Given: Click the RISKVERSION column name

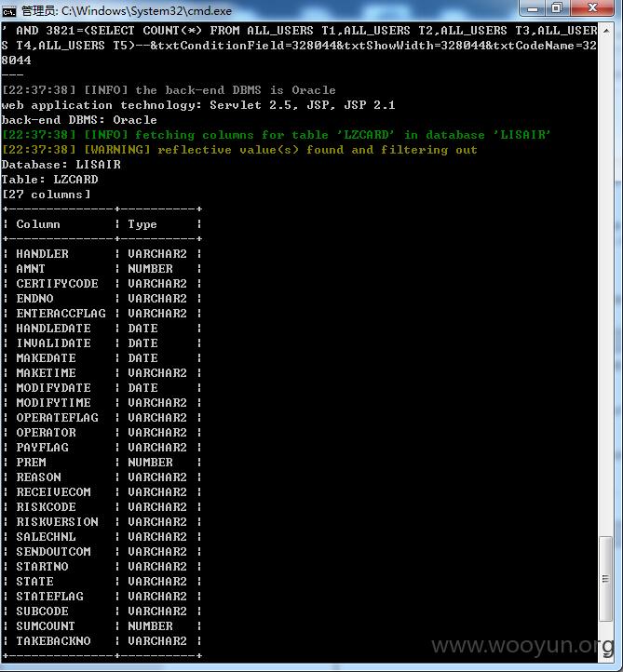Looking at the screenshot, I should point(57,522).
